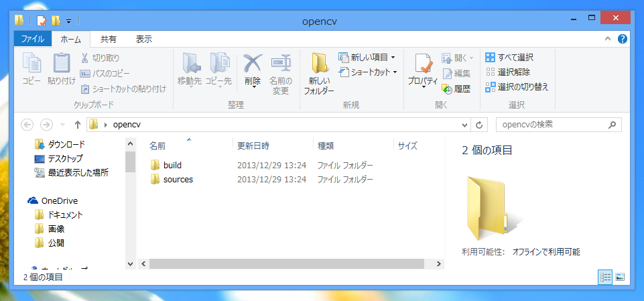Click the horizontal scrollbar thumb
The image size is (644, 301).
tap(286, 263)
